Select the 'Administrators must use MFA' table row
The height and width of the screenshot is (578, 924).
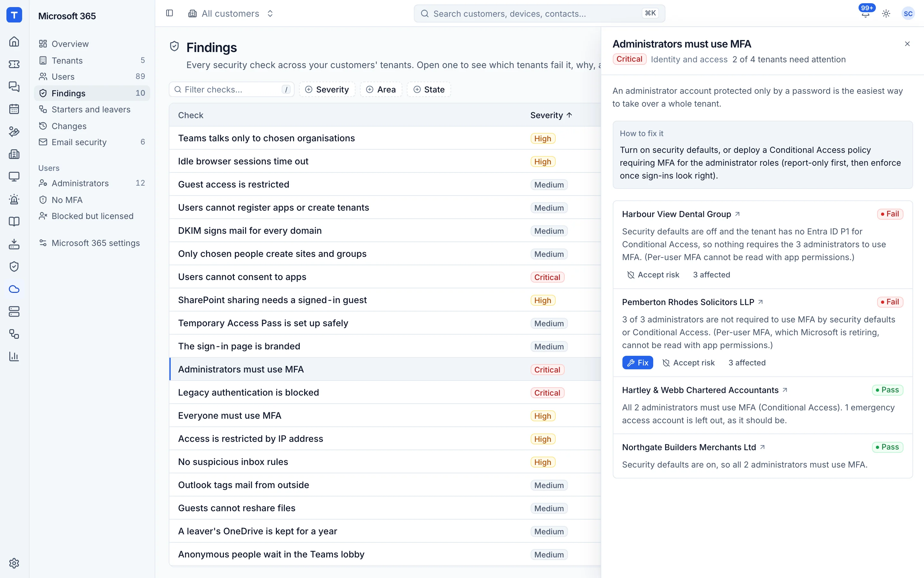pyautogui.click(x=385, y=369)
